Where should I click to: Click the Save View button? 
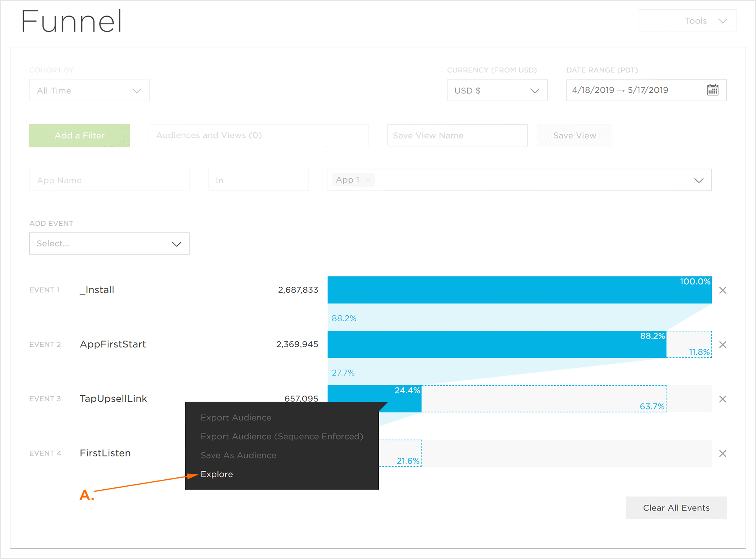[574, 136]
